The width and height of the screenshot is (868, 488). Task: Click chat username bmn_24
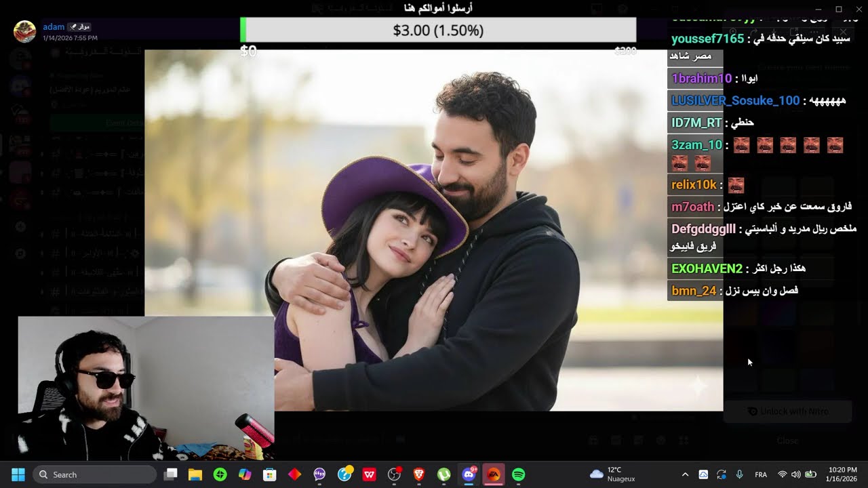[694, 291]
